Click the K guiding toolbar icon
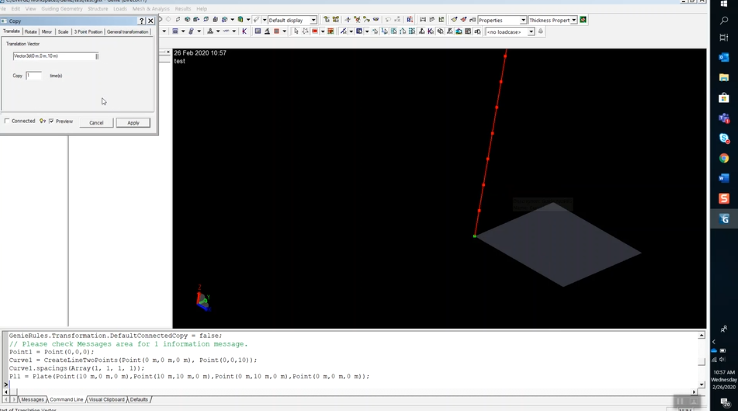This screenshot has height=411, width=738. [x=244, y=32]
